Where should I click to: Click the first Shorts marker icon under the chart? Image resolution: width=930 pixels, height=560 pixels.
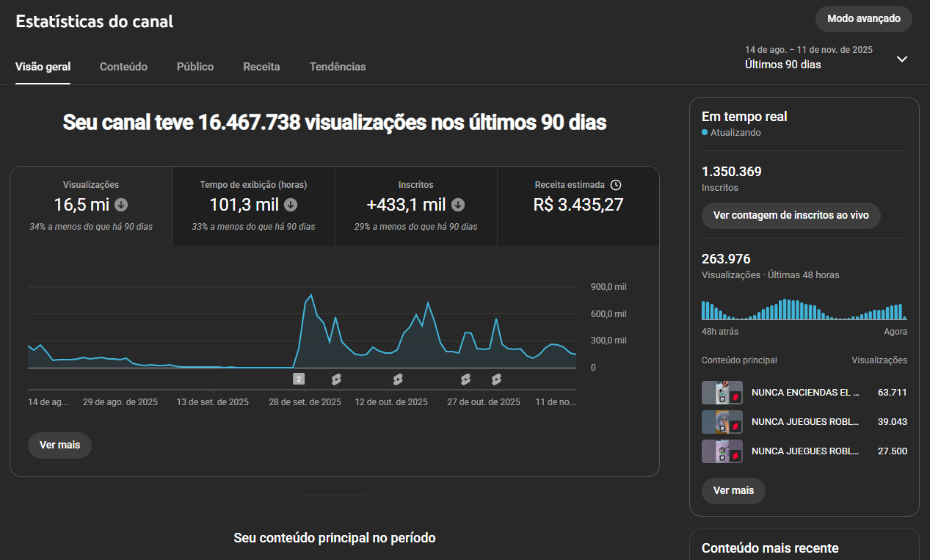(336, 379)
